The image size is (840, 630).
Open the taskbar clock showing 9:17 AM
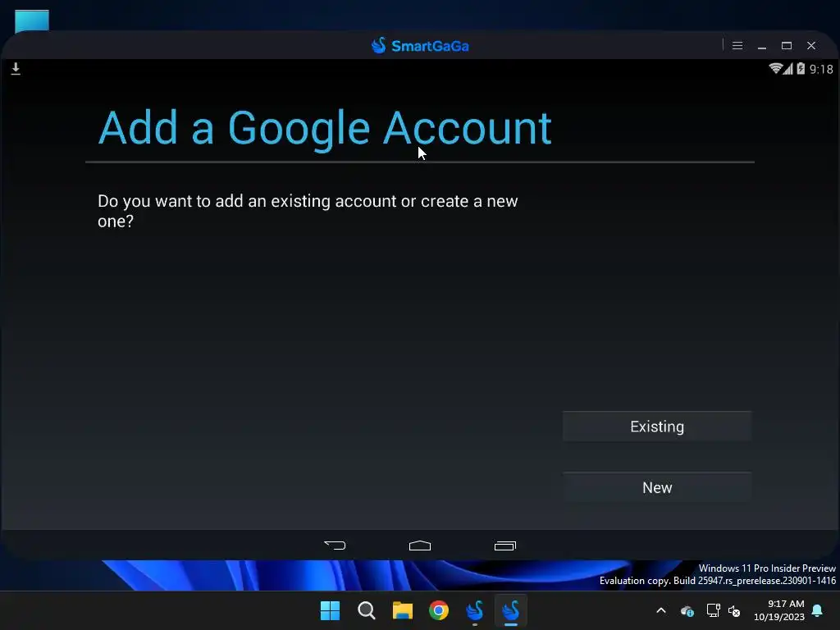coord(779,610)
